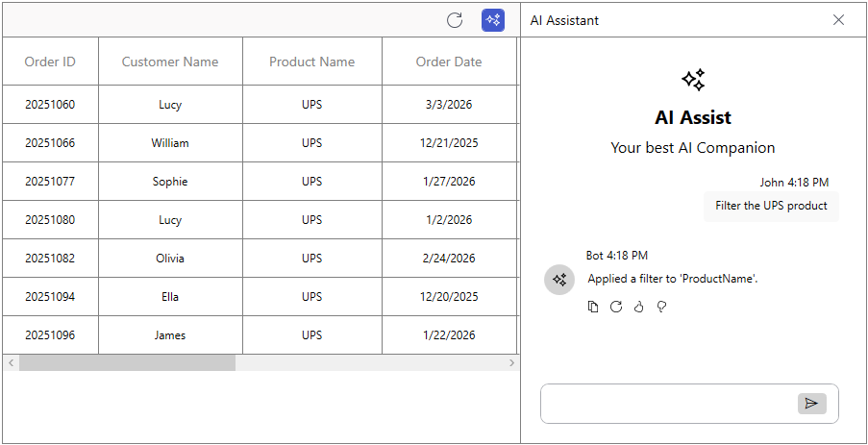Toggle the blue AI Assistant sparkle button
Image resolution: width=868 pixels, height=445 pixels.
point(493,20)
